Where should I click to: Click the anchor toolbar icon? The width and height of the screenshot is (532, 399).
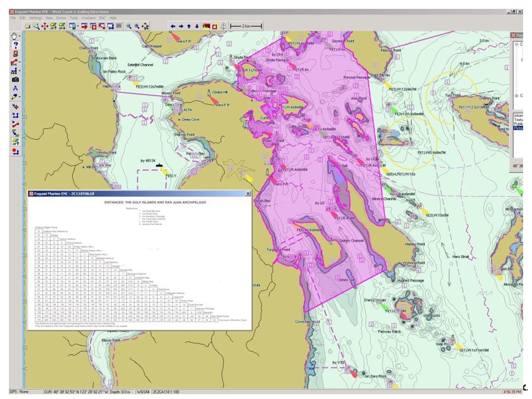(223, 26)
